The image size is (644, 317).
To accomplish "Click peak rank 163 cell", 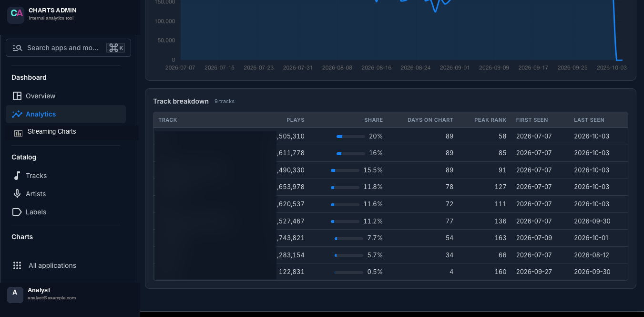I will click(x=501, y=238).
